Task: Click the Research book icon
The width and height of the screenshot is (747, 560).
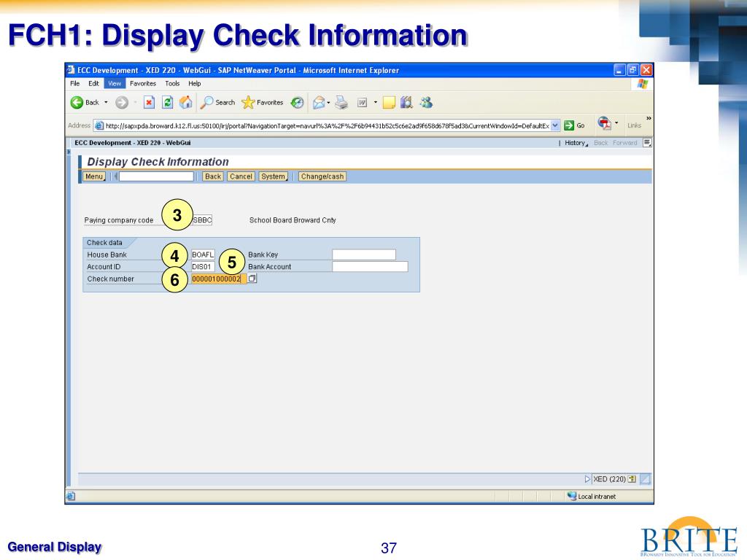Action: tap(406, 102)
